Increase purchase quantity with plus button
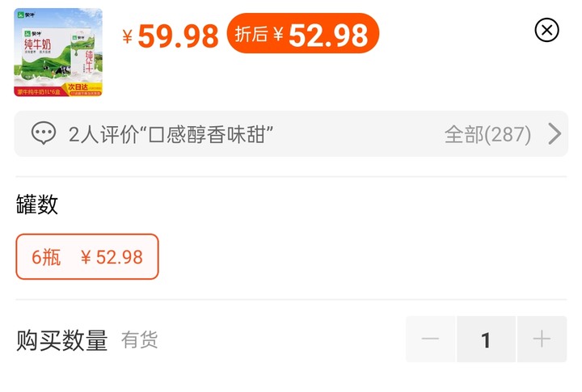The image size is (582, 392). (542, 339)
